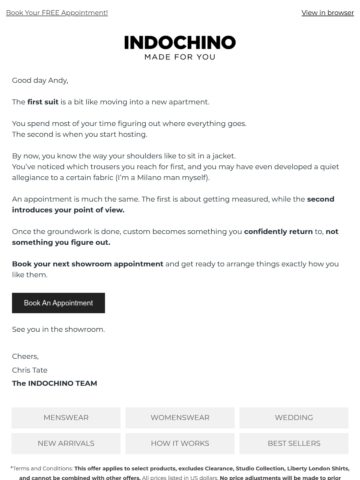Click the INDOCHINO logo
Viewport: 360px width, 480px height.
[180, 43]
